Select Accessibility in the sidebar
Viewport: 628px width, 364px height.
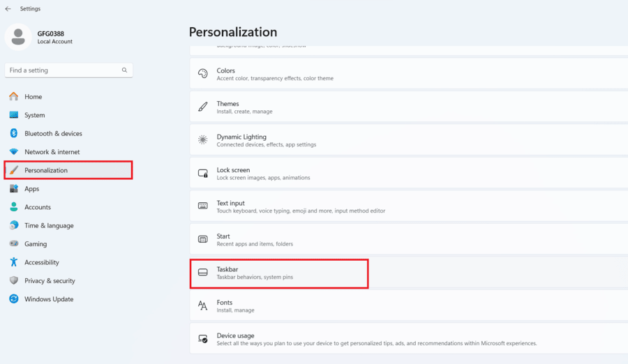click(x=41, y=262)
